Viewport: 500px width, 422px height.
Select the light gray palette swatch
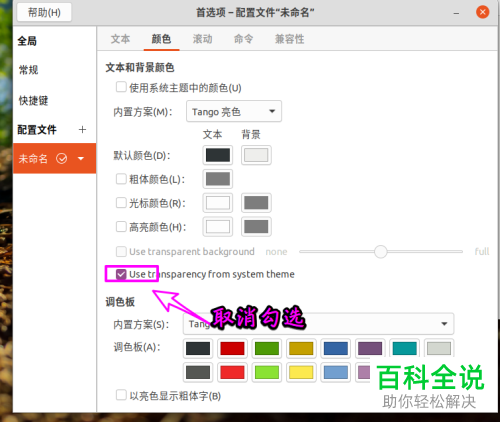tap(439, 348)
